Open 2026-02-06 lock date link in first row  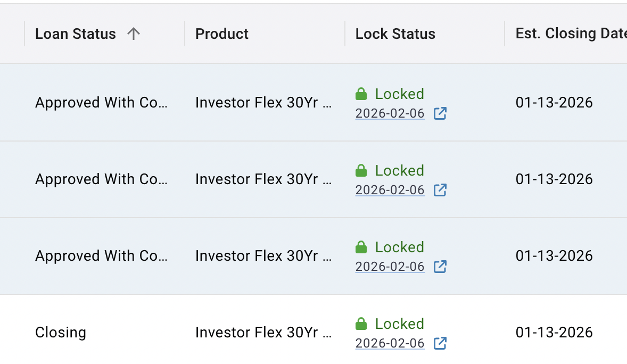click(390, 113)
